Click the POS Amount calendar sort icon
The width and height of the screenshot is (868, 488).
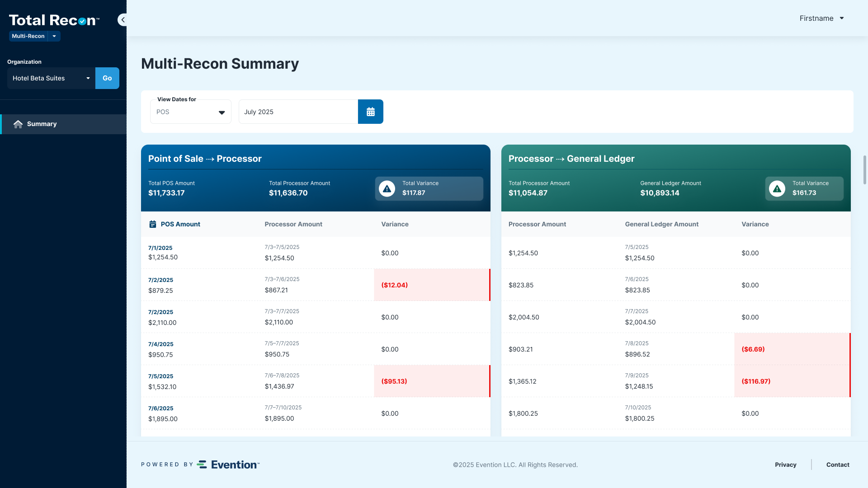click(153, 224)
